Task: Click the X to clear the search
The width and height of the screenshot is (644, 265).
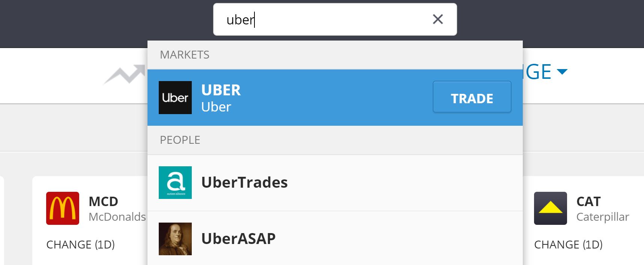Action: 438,19
